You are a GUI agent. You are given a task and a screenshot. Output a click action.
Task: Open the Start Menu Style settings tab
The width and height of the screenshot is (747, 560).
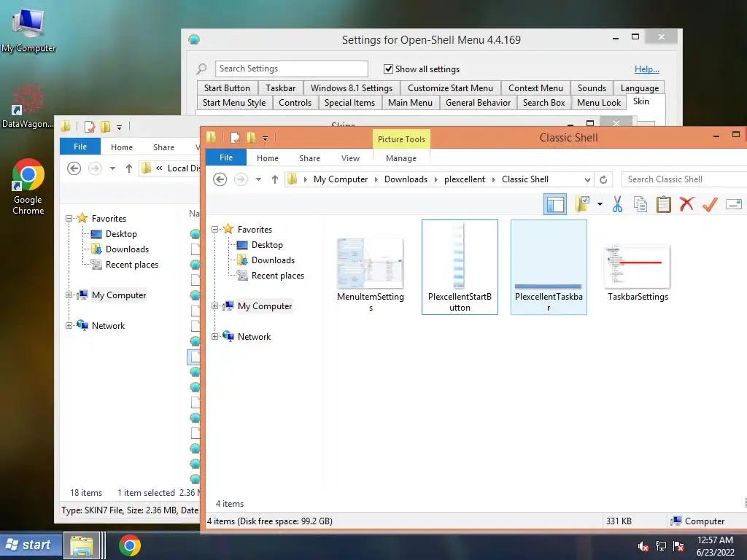point(234,103)
